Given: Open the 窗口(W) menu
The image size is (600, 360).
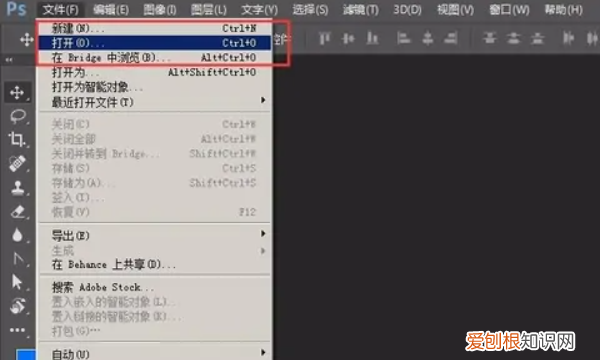Looking at the screenshot, I should point(509,9).
